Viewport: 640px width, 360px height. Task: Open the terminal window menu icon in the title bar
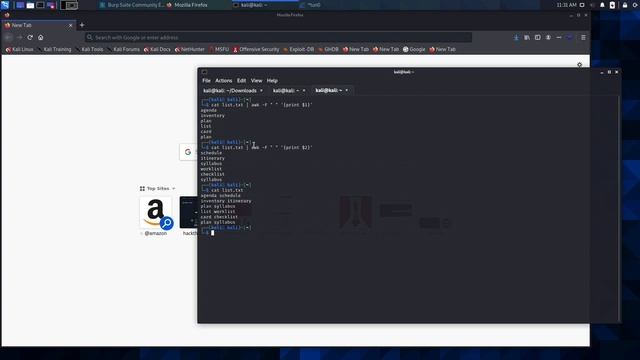click(204, 72)
